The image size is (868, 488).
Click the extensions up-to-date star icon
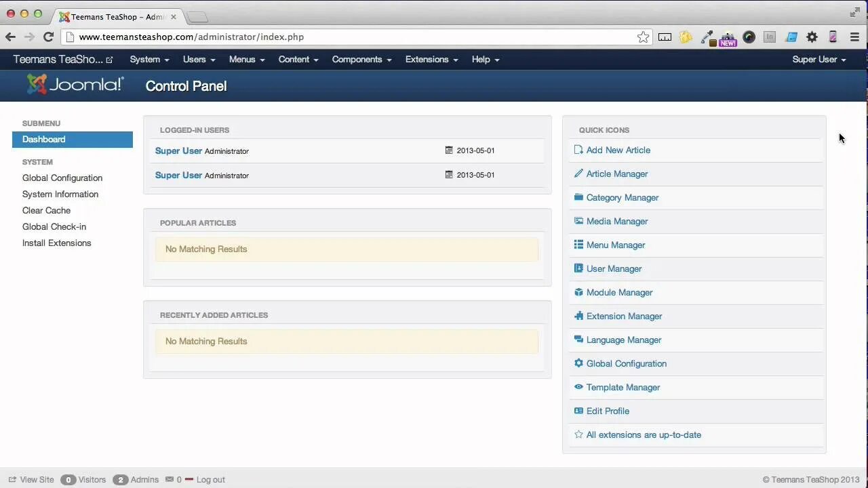578,434
